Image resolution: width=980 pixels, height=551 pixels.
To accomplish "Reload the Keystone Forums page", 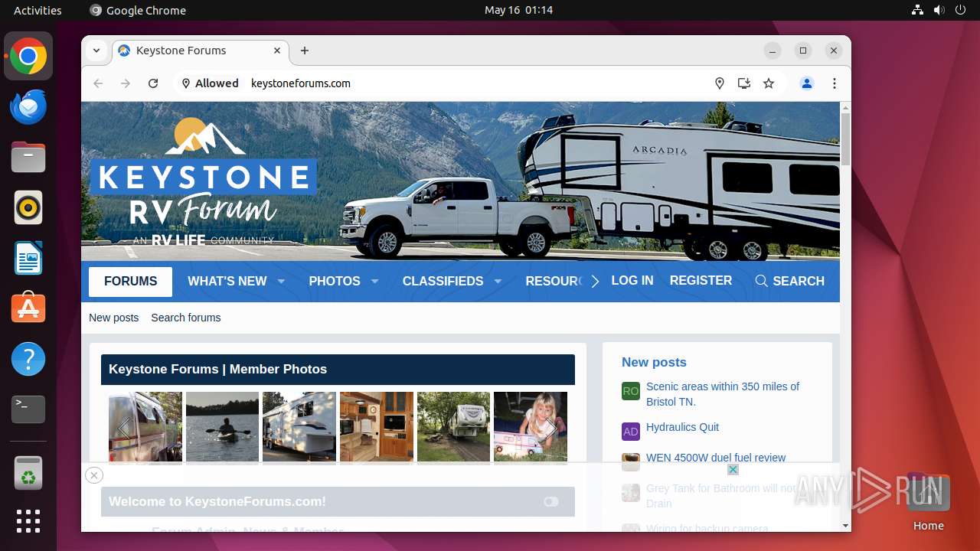I will coord(153,83).
